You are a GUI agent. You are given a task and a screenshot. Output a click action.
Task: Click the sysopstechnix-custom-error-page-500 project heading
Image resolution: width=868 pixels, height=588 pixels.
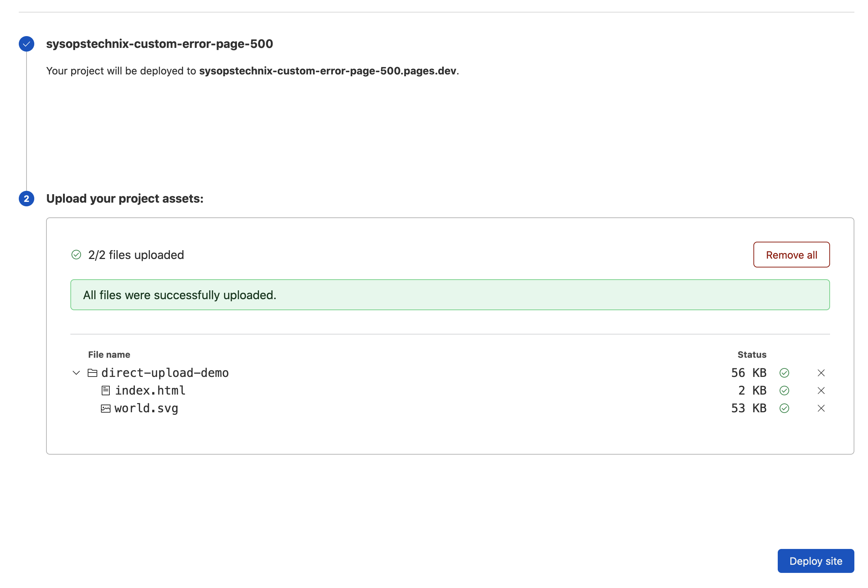(x=160, y=44)
